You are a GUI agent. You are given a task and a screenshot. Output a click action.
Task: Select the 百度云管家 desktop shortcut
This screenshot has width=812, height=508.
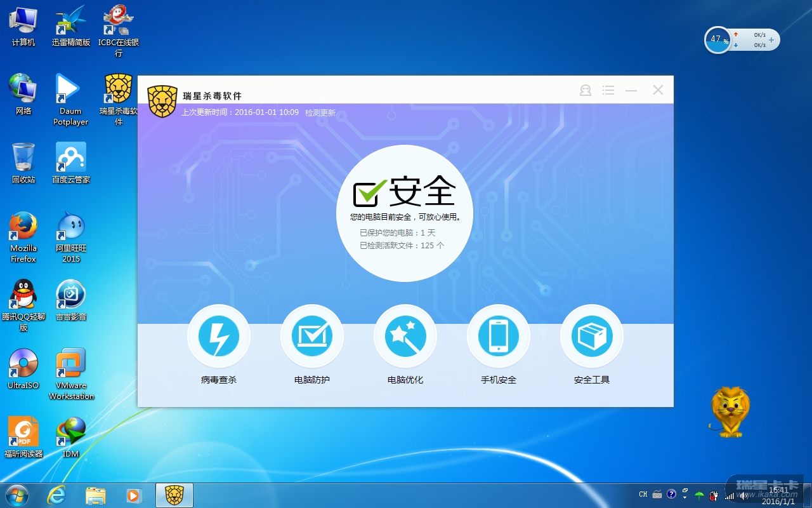(x=71, y=163)
